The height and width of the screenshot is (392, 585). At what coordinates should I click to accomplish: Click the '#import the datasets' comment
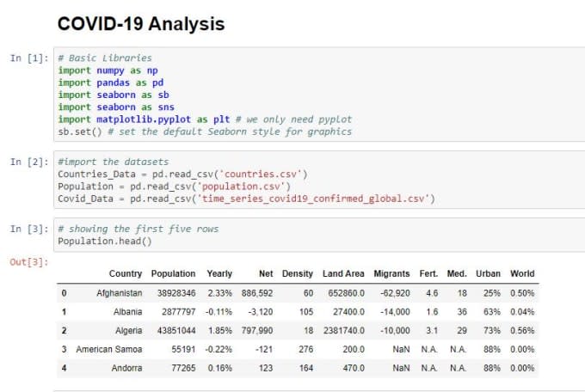click(113, 162)
